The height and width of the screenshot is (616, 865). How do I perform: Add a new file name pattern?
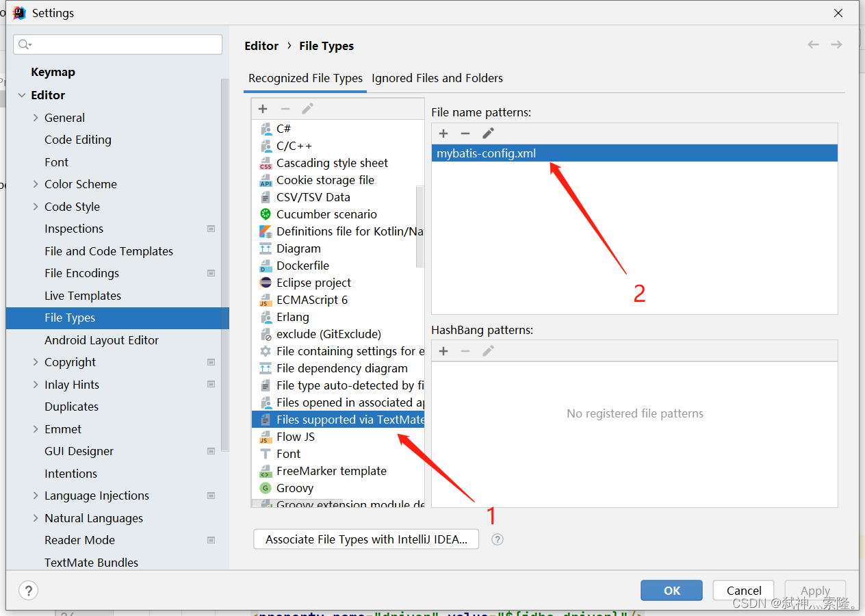point(443,133)
